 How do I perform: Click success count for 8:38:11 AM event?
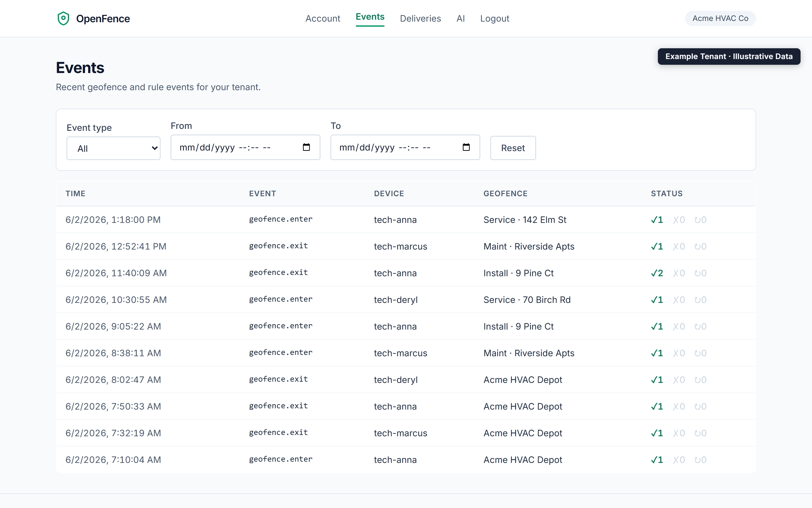pos(657,353)
